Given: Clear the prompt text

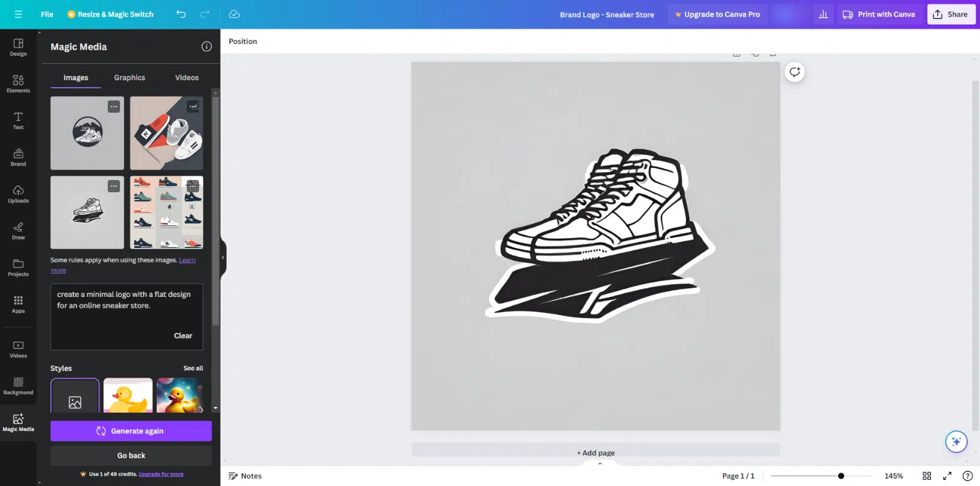Looking at the screenshot, I should 183,335.
